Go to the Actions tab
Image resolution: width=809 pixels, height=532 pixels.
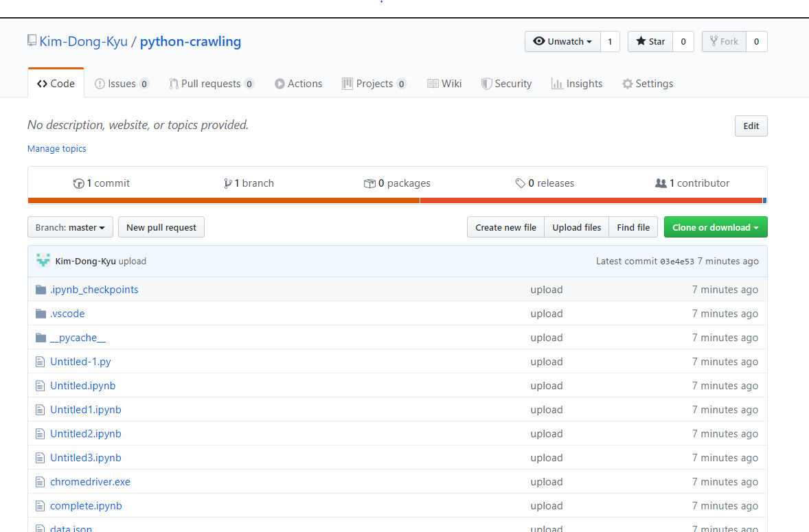click(x=298, y=84)
